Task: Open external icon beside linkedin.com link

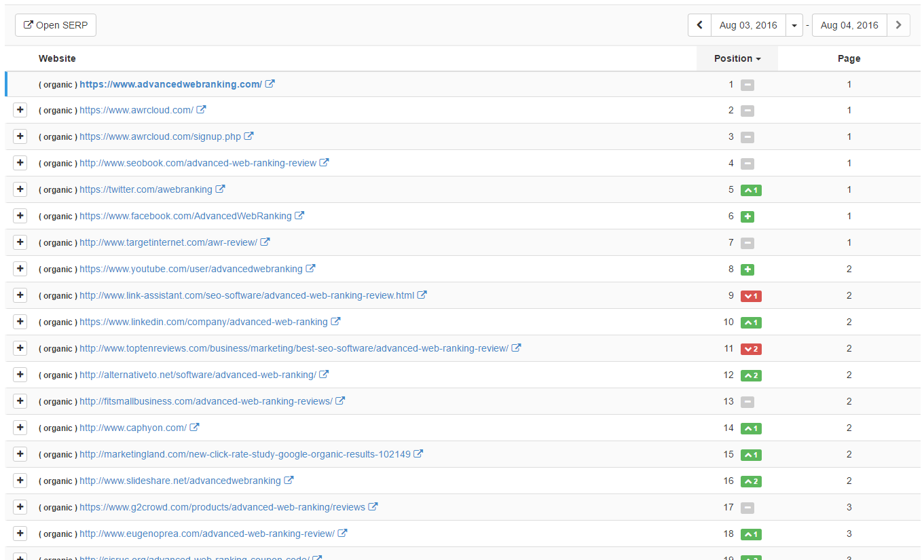Action: point(336,321)
